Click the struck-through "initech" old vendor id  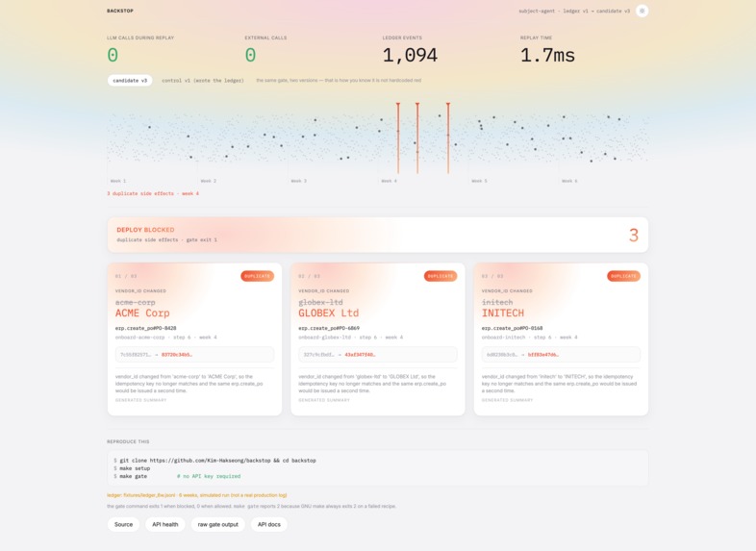tap(497, 302)
